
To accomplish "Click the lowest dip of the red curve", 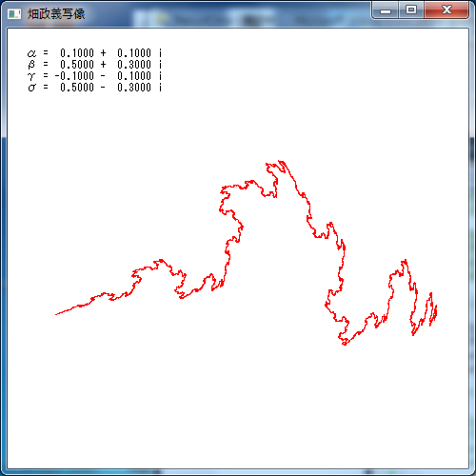I will click(x=344, y=343).
